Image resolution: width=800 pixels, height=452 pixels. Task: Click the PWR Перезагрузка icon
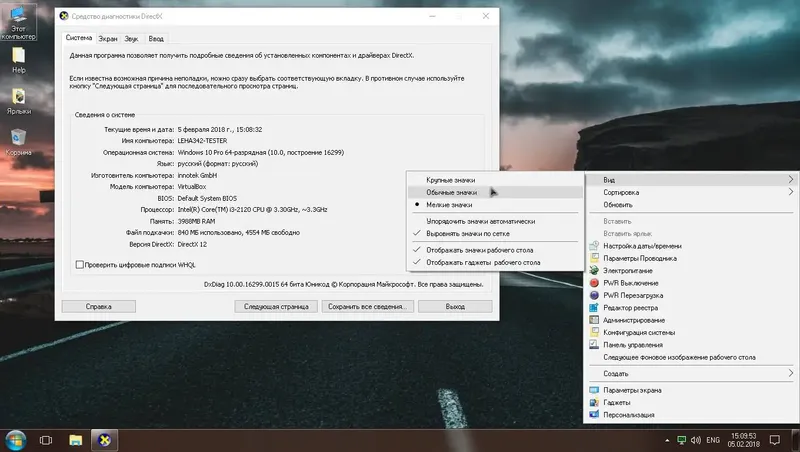coord(594,295)
